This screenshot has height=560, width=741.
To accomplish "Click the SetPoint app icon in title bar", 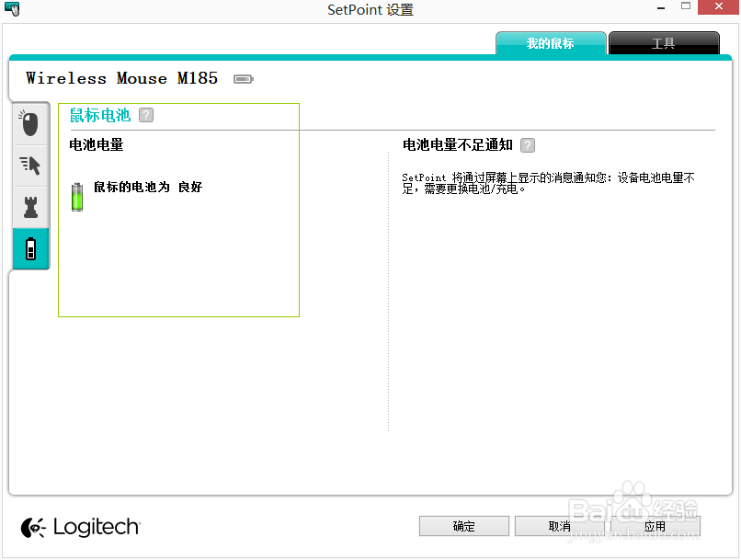I will 12,9.
